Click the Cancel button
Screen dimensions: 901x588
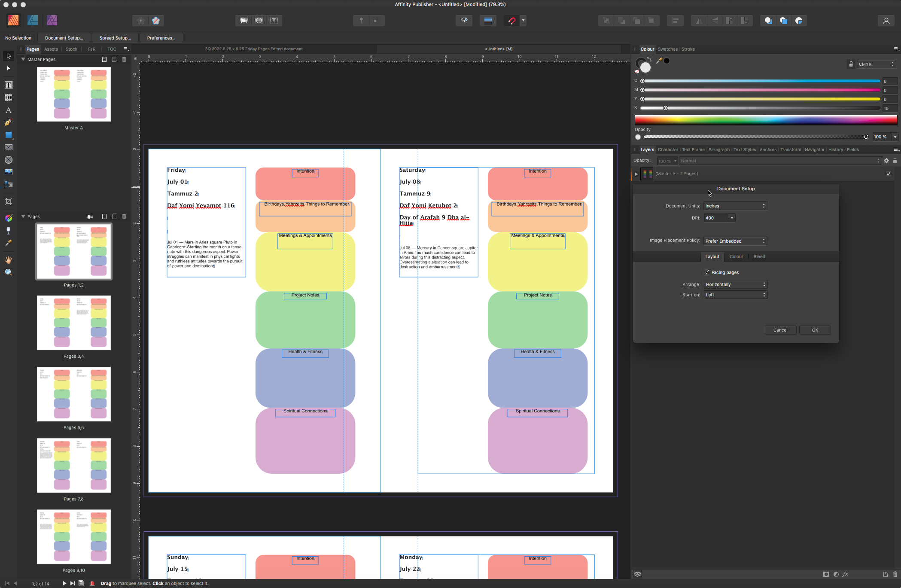[780, 330]
